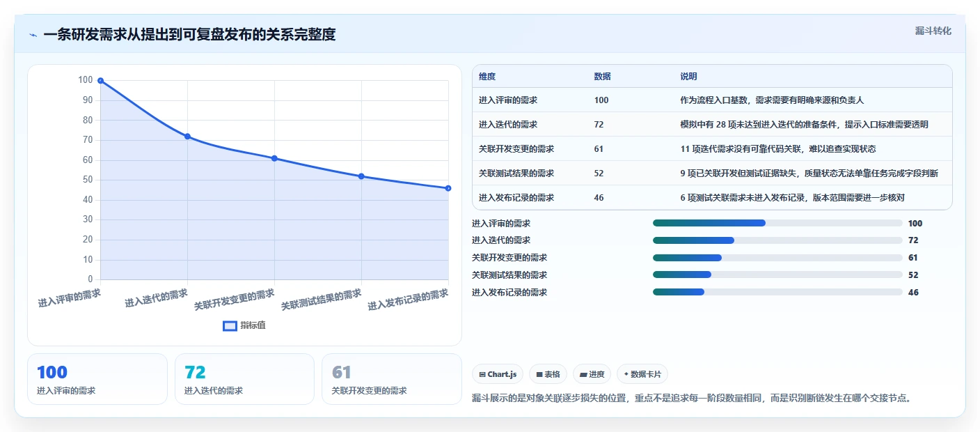
Task: Click the chart data point at 61
Action: pyautogui.click(x=274, y=158)
